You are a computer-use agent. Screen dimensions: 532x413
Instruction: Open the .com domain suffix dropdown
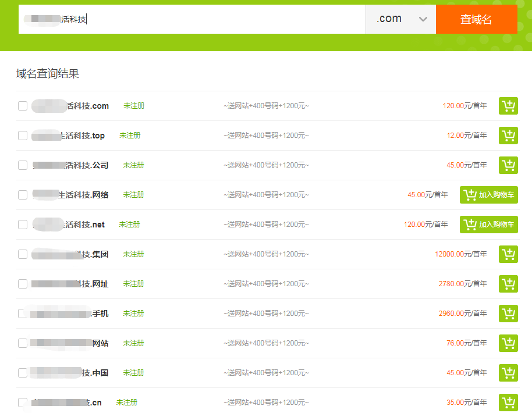pyautogui.click(x=401, y=19)
